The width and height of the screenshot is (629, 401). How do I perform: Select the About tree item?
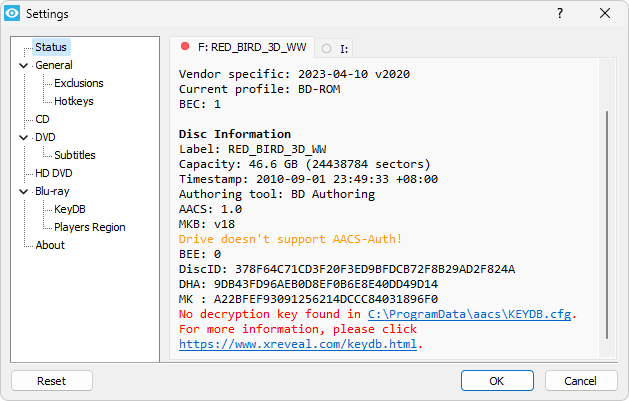pyautogui.click(x=50, y=245)
